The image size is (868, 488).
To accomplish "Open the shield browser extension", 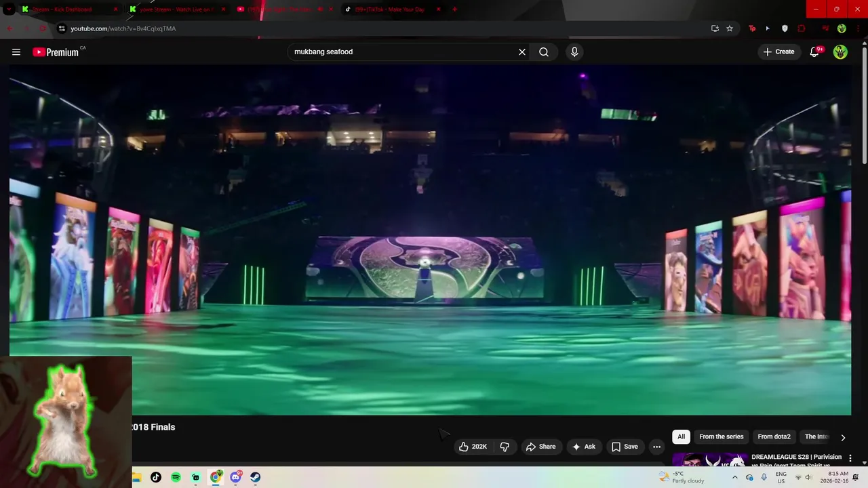I will pyautogui.click(x=785, y=28).
